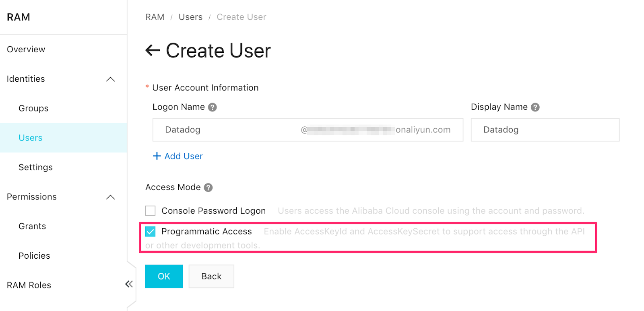Click the onaliyun.com domain suffix text
This screenshot has height=311, width=644.
pos(423,130)
